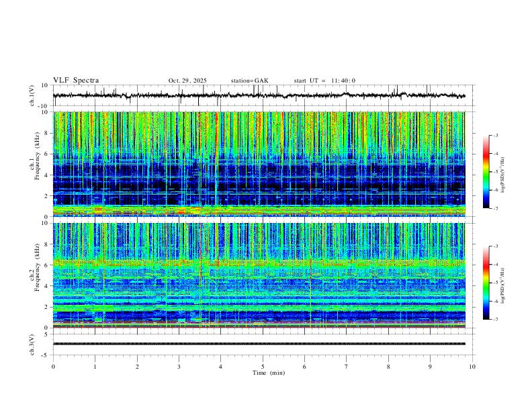The height and width of the screenshot is (411, 532).
Task: Click the ch.1 "Frequency (kHz)" axis label
Action: (x=38, y=156)
